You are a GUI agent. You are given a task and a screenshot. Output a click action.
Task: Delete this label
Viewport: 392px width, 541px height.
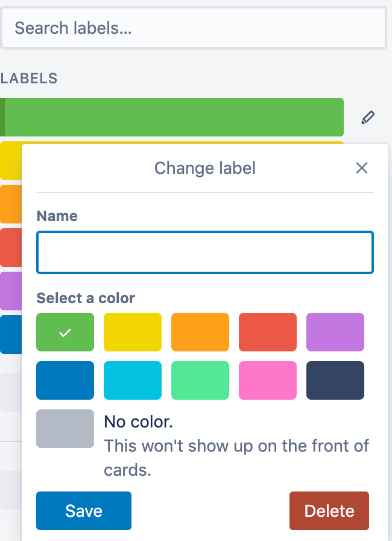(329, 511)
